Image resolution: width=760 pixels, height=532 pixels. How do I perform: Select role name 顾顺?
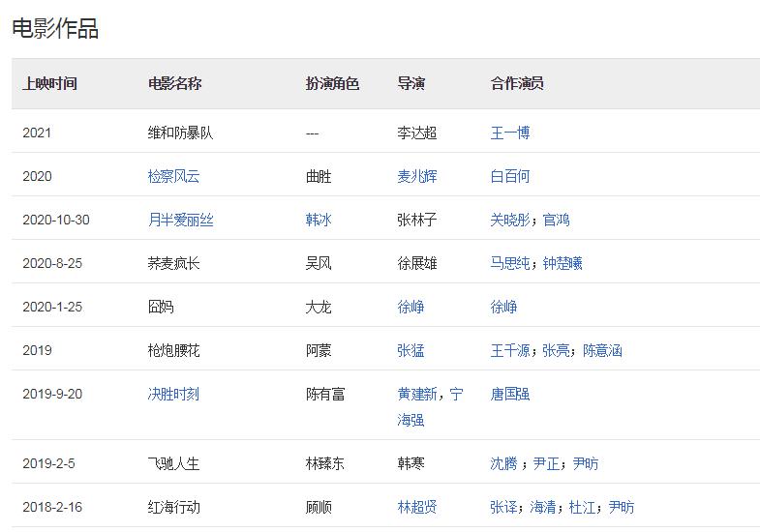(x=319, y=507)
